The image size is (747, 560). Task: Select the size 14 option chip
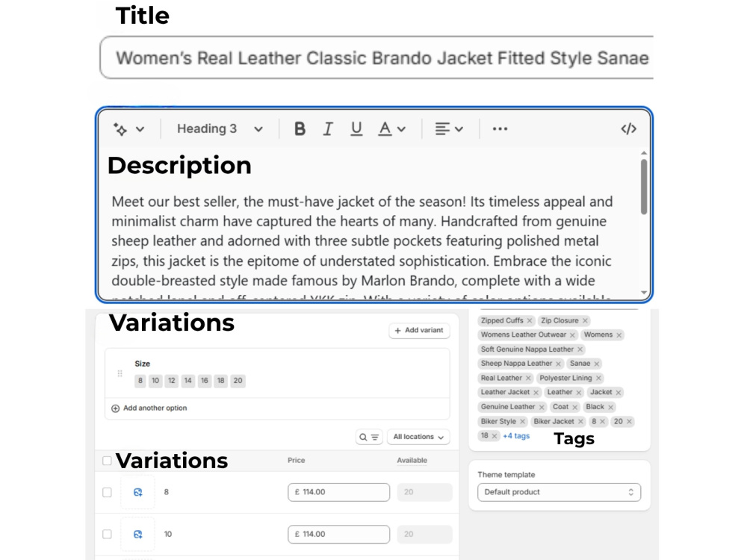[x=187, y=381]
